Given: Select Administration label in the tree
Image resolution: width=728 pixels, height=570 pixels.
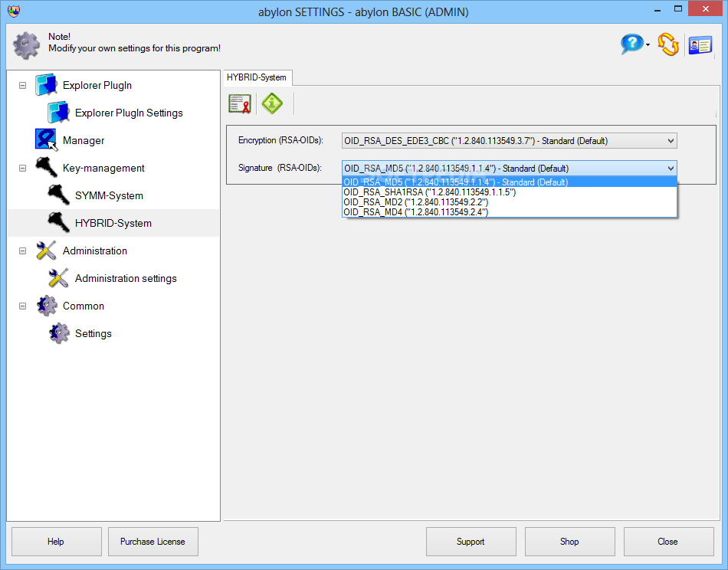Looking at the screenshot, I should 95,251.
